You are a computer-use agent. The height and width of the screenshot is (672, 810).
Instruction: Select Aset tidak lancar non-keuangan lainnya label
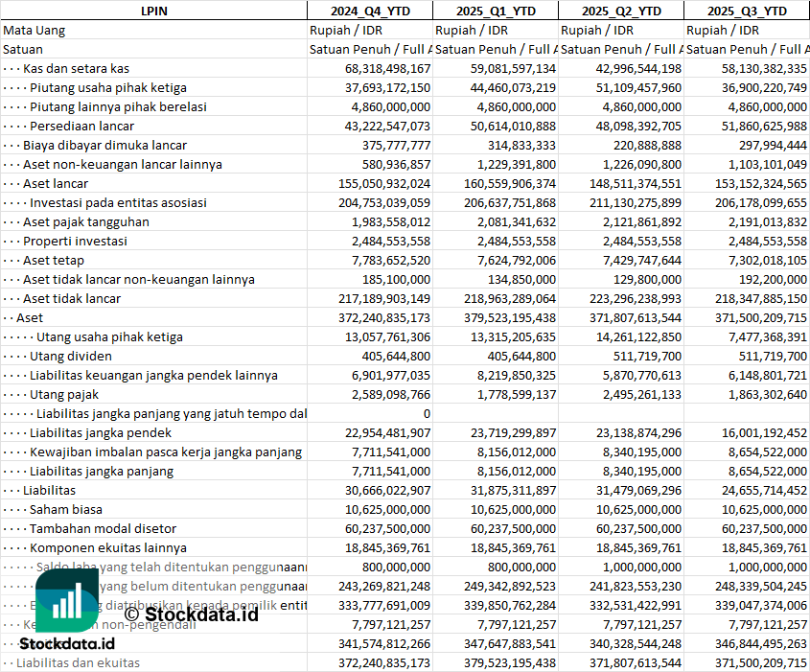(x=138, y=279)
